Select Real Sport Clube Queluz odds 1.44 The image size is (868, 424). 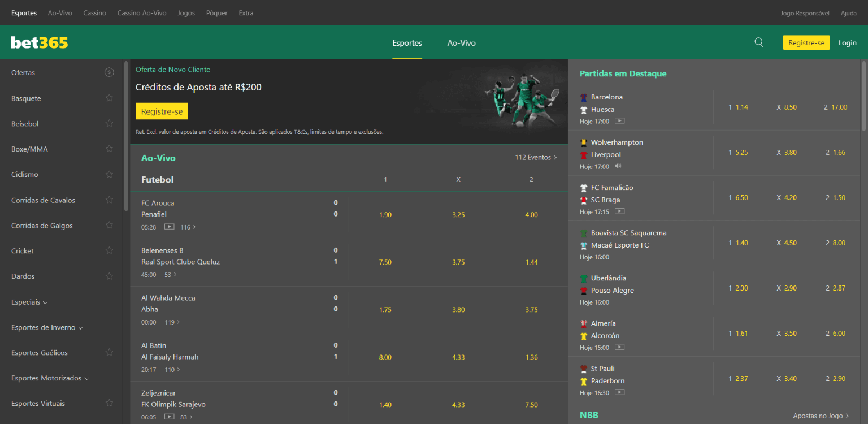pos(531,262)
